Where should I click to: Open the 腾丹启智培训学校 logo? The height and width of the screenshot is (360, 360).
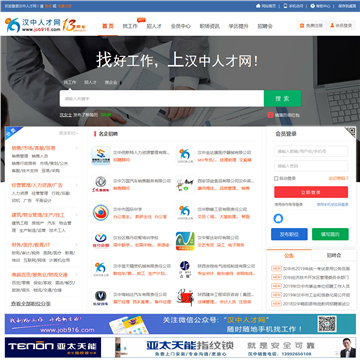[101, 241]
